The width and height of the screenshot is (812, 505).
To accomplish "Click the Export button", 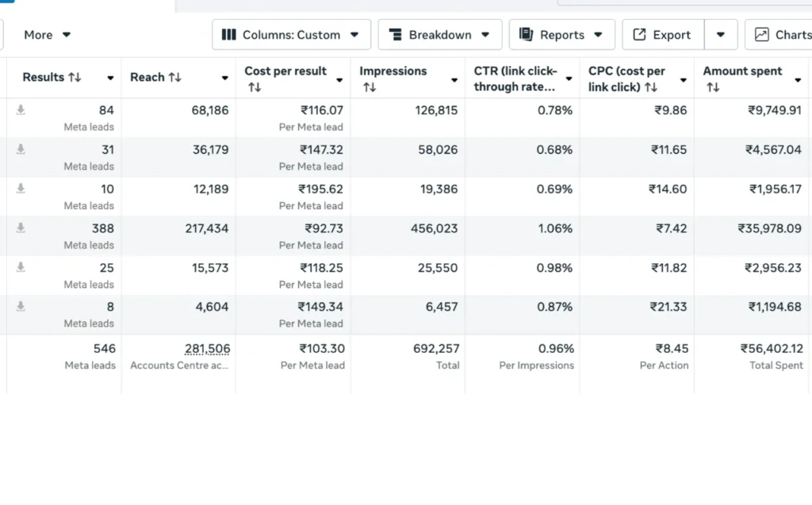I will coord(663,35).
